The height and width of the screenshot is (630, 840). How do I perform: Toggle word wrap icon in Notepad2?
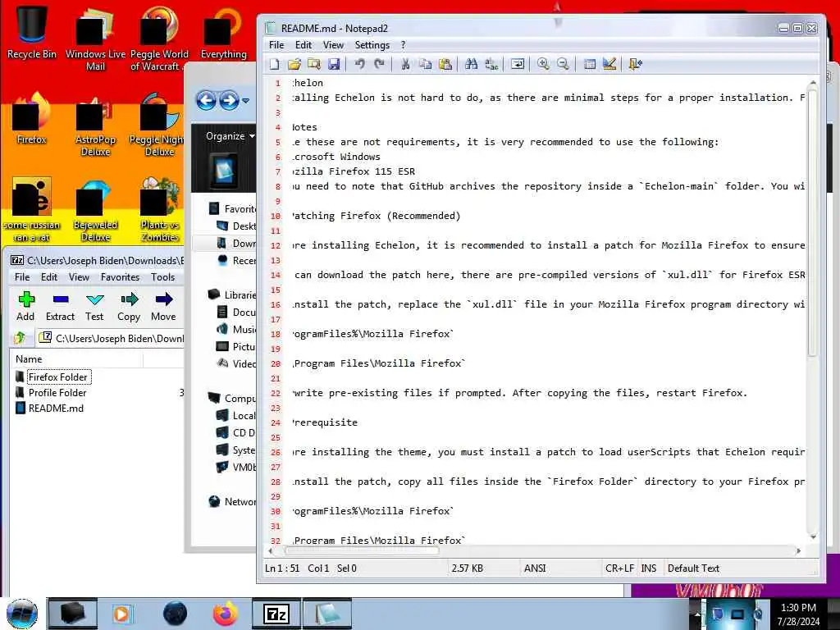518,64
